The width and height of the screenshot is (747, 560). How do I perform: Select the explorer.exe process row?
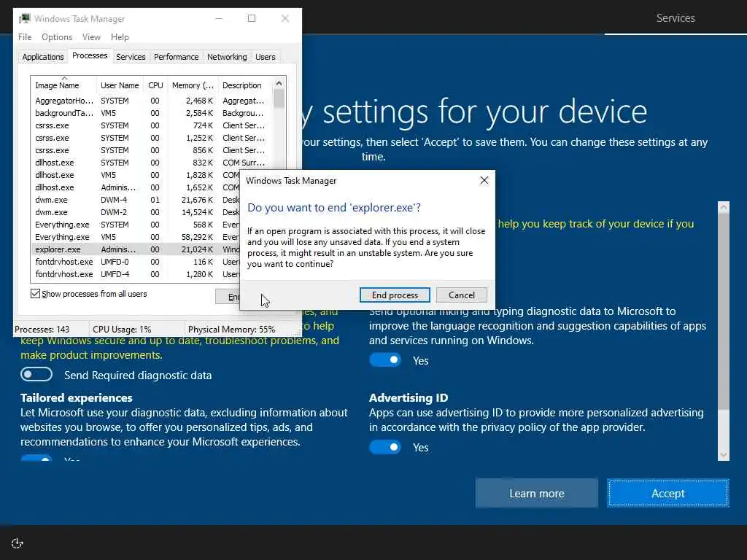tap(135, 249)
